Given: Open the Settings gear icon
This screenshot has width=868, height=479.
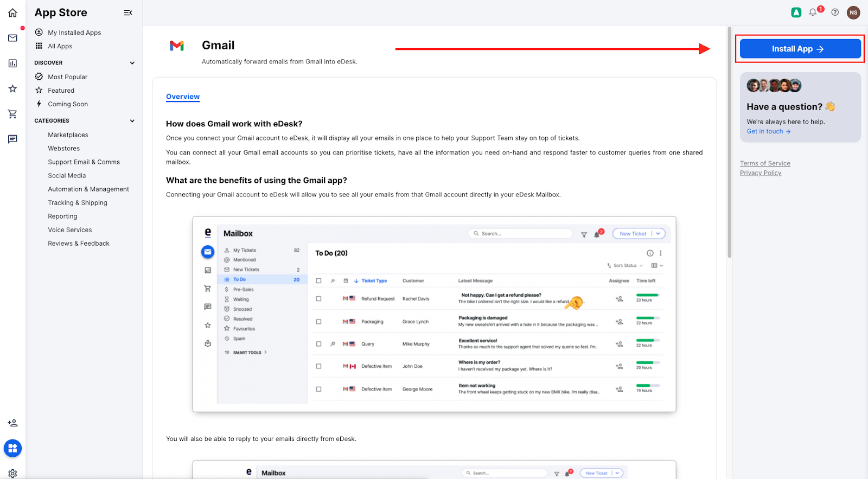Looking at the screenshot, I should (x=12, y=474).
